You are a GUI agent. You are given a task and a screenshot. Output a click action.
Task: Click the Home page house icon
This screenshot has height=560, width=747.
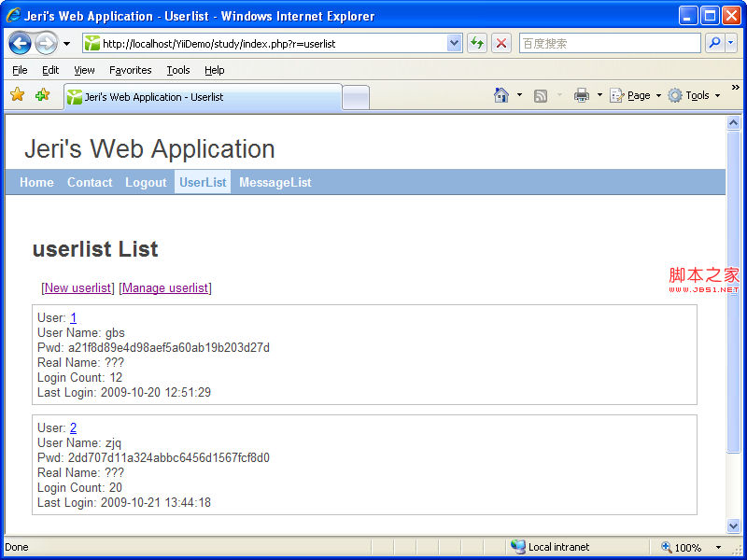coord(501,95)
